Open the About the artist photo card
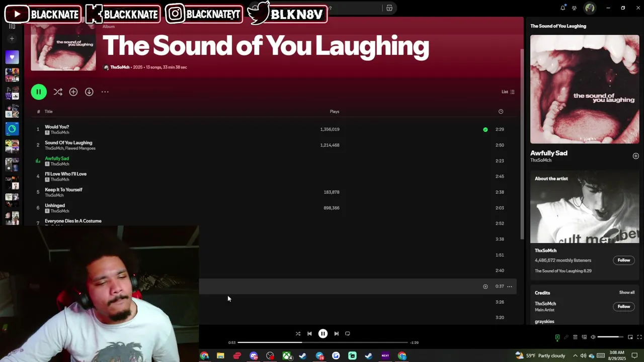 [585, 207]
